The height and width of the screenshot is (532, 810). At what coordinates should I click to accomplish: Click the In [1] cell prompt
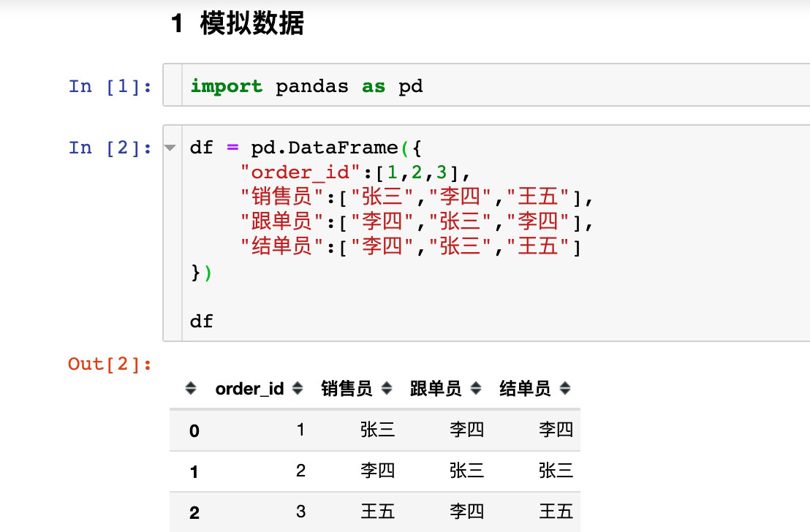coord(110,86)
